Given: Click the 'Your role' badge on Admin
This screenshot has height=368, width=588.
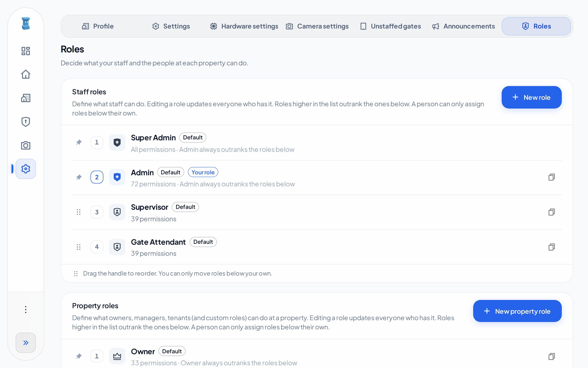Looking at the screenshot, I should point(203,172).
